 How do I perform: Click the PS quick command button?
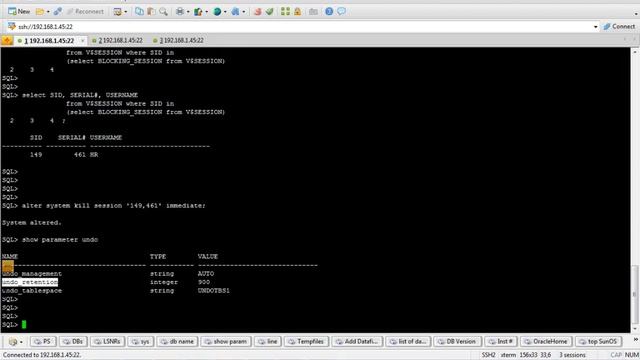pyautogui.click(x=42, y=341)
